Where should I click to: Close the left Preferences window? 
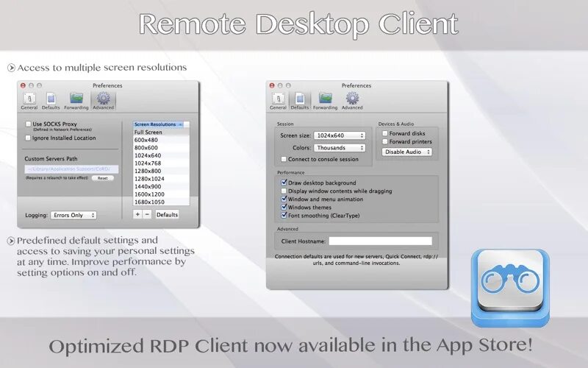click(x=24, y=85)
